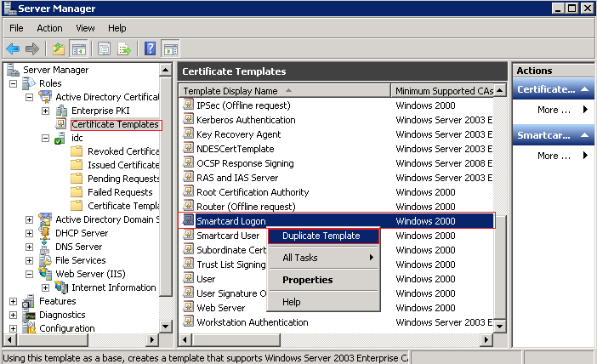This screenshot has height=364, width=597.
Task: Click the Features node icon
Action: pos(29,301)
